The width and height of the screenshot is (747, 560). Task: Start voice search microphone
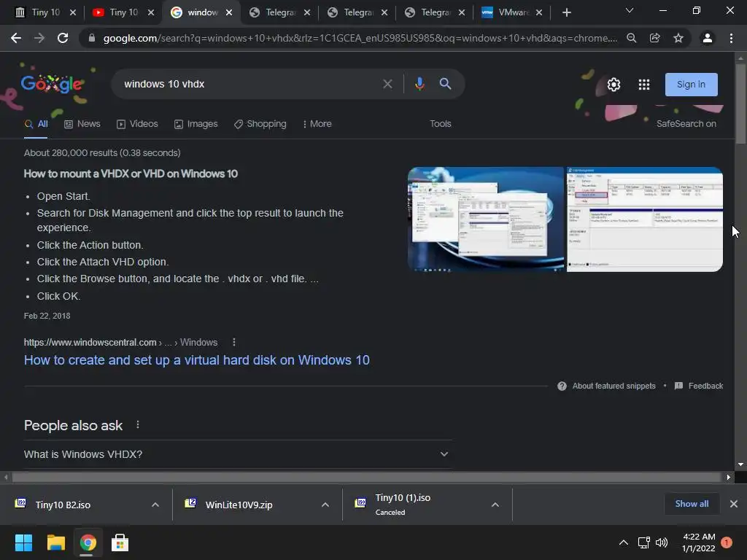(419, 84)
